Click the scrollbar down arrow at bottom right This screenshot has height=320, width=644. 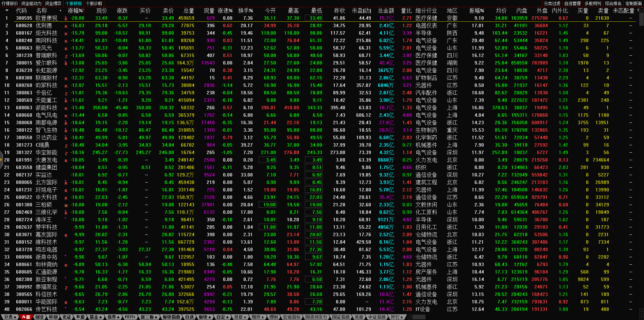[641, 311]
